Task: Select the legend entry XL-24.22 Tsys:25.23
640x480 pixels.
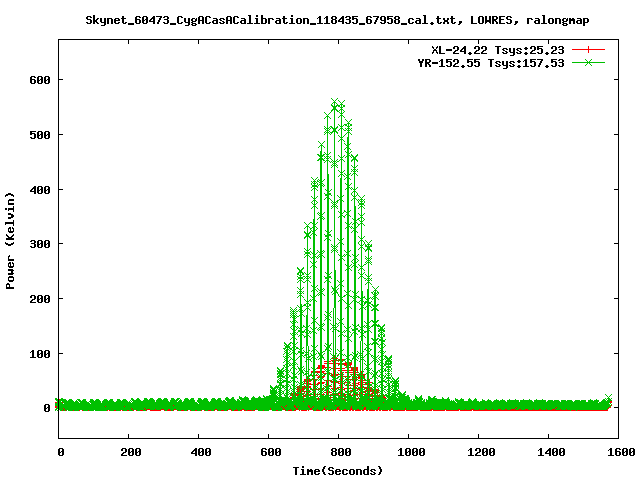Action: click(x=498, y=50)
